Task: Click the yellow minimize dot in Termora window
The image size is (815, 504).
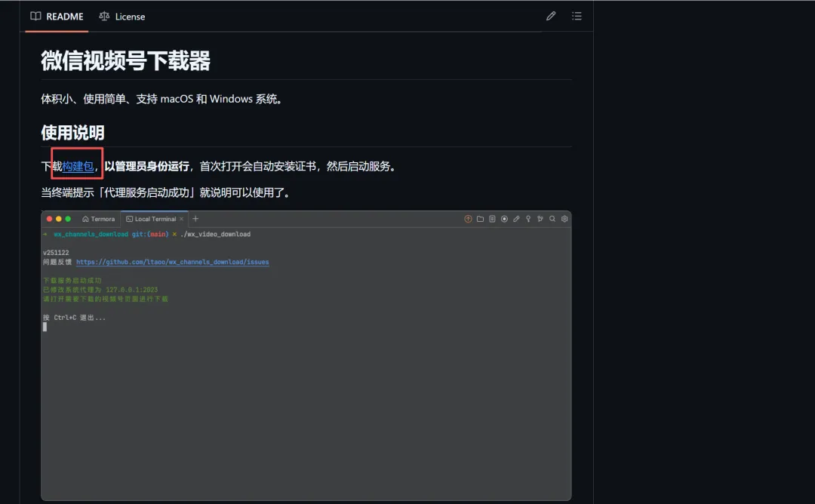Action: 59,219
